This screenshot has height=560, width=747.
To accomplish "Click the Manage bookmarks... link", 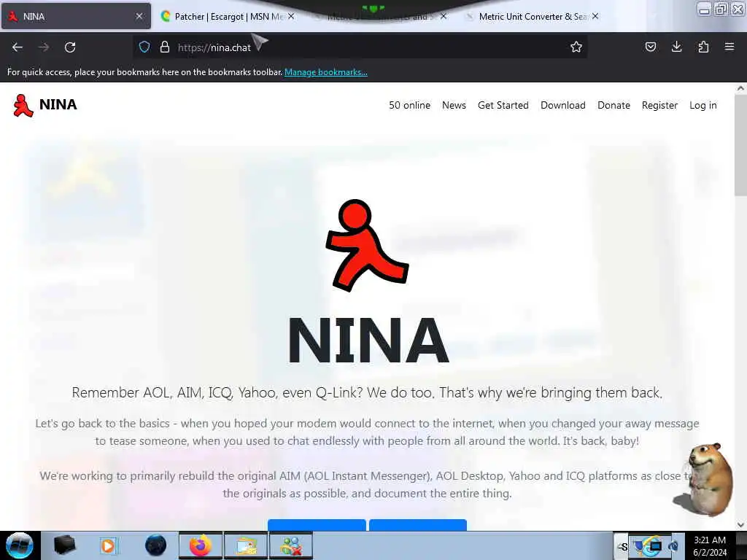I will pyautogui.click(x=326, y=72).
